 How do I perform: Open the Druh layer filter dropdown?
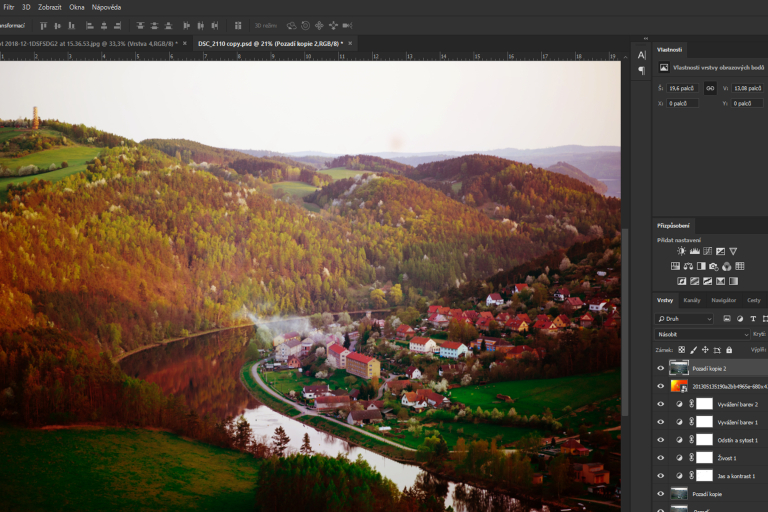(684, 319)
